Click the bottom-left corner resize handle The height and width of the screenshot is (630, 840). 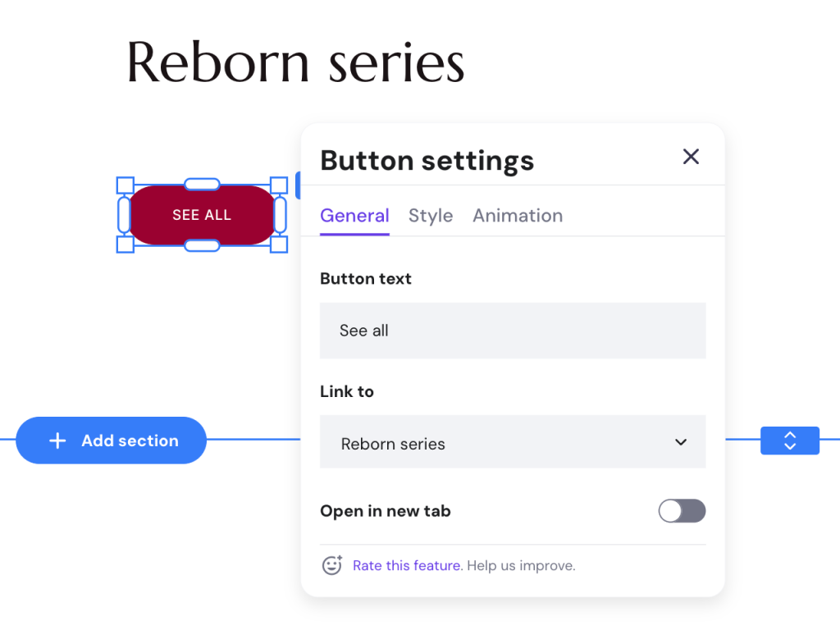point(126,244)
